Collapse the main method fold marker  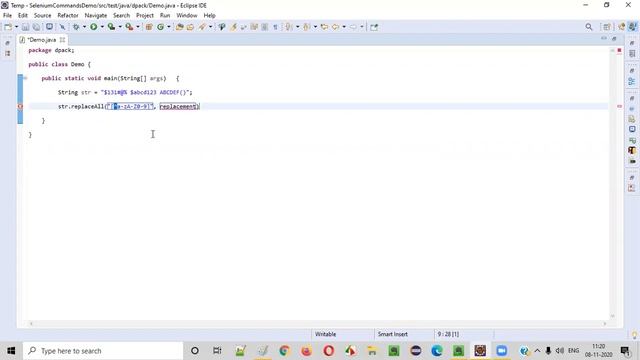tap(25, 78)
